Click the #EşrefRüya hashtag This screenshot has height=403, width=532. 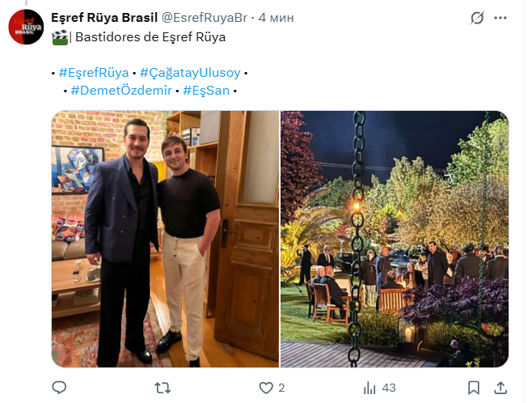click(94, 73)
